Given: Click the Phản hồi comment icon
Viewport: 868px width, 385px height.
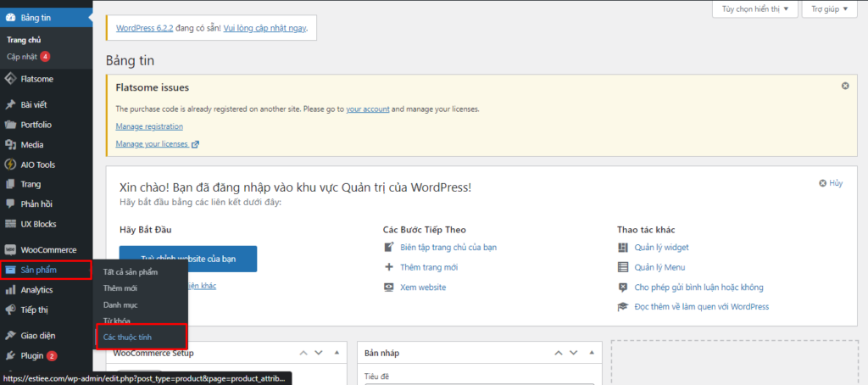Looking at the screenshot, I should click(10, 204).
